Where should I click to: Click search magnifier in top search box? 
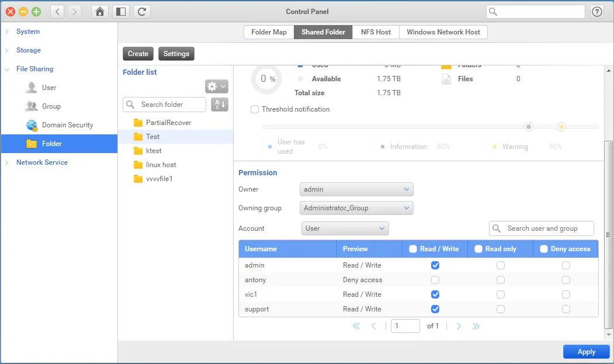coord(493,12)
